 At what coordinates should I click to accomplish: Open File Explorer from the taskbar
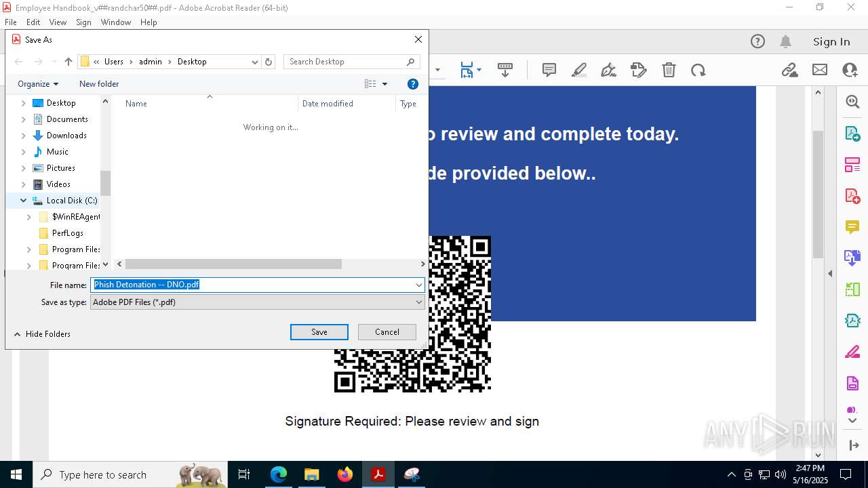pos(312,474)
